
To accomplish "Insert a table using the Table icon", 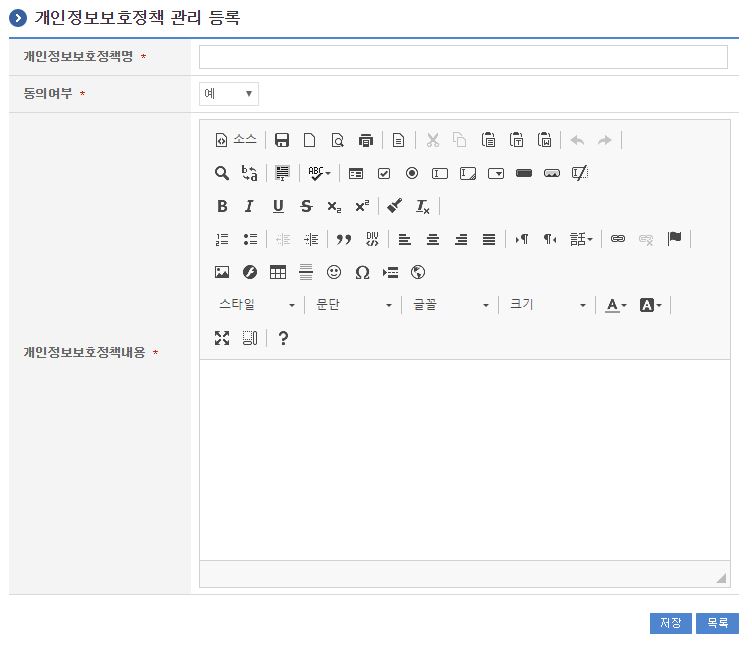I will coord(278,272).
